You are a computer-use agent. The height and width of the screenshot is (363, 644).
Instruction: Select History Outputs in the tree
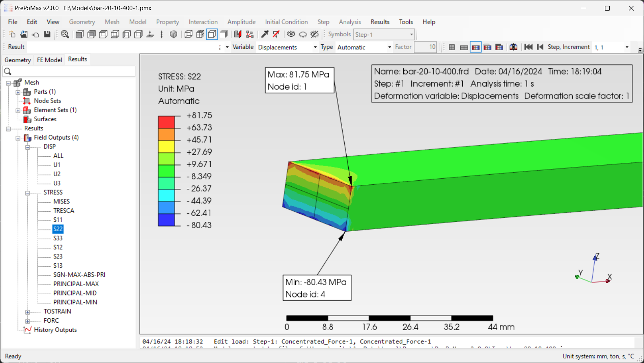click(55, 330)
